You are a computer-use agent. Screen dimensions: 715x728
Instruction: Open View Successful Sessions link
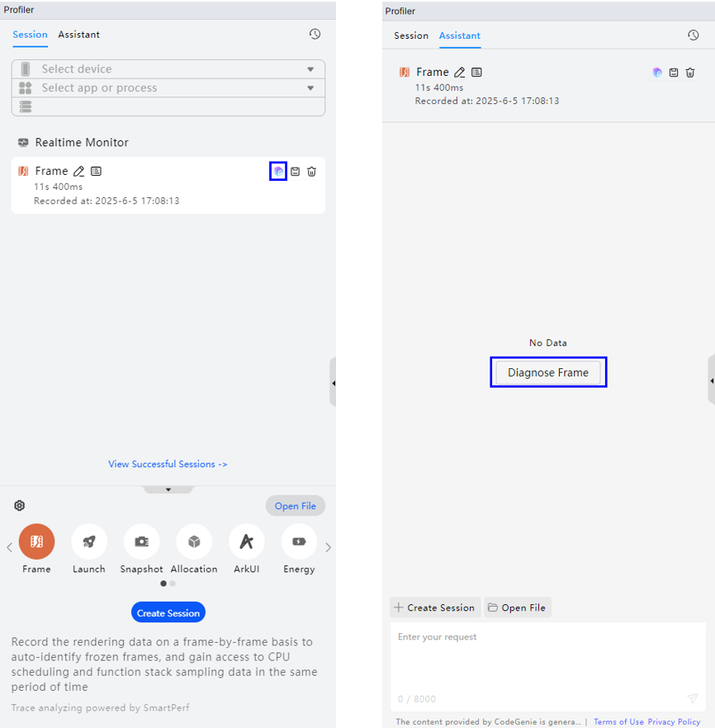click(x=168, y=464)
